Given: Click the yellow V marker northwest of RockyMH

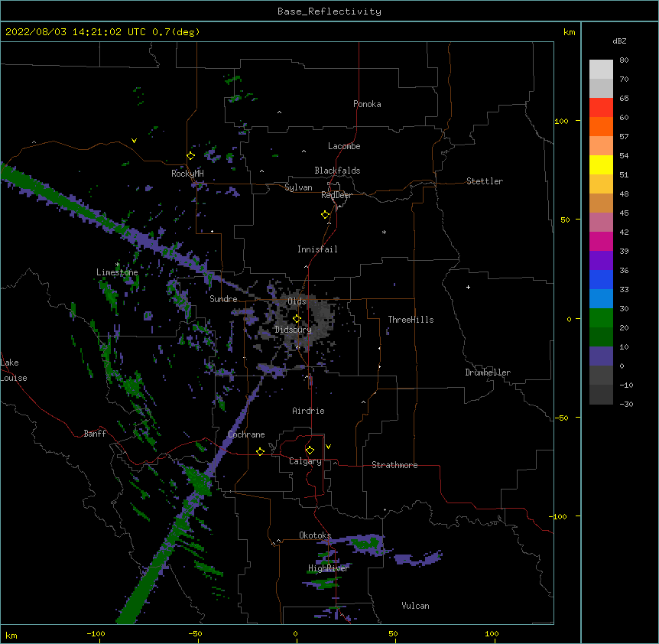Looking at the screenshot, I should click(x=134, y=141).
